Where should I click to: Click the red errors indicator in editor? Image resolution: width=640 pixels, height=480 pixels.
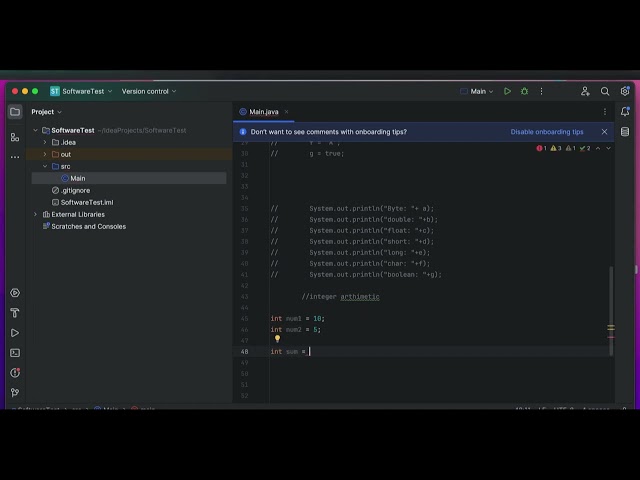(541, 148)
